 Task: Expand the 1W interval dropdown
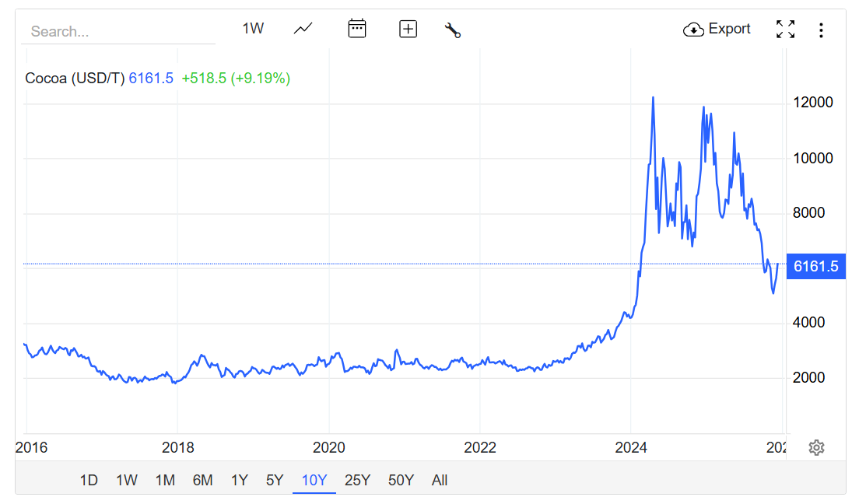click(x=253, y=29)
